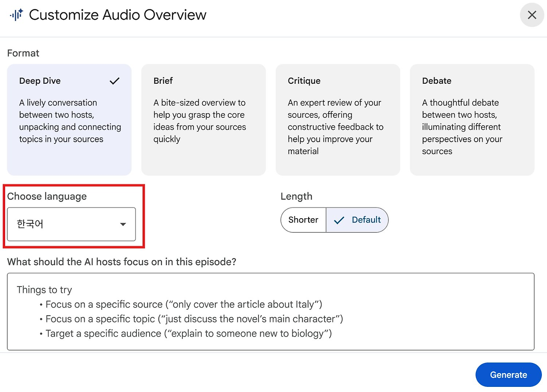Click the 'Format' section heading
The width and height of the screenshot is (547, 392).
[23, 53]
